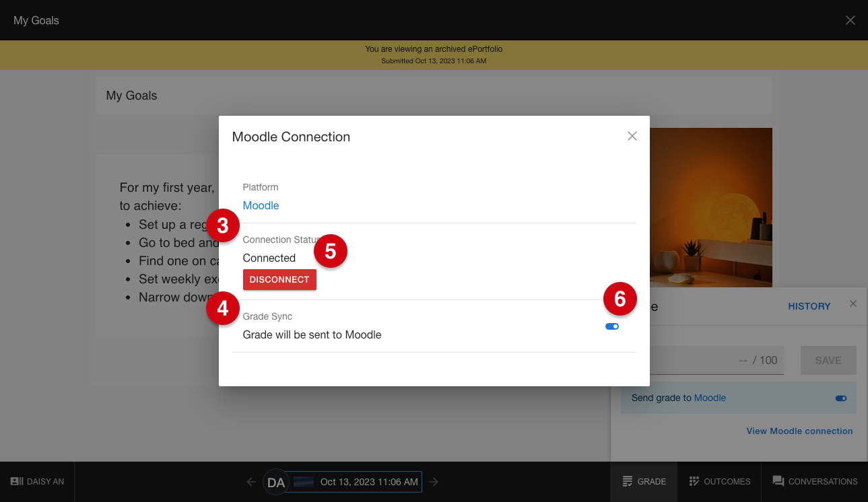
Task: Go to next submission arrow
Action: 434,482
